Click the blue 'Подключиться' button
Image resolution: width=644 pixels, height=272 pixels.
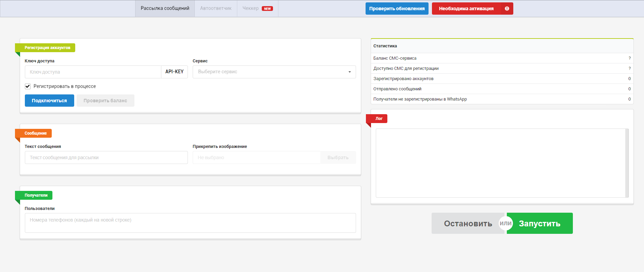coord(49,101)
